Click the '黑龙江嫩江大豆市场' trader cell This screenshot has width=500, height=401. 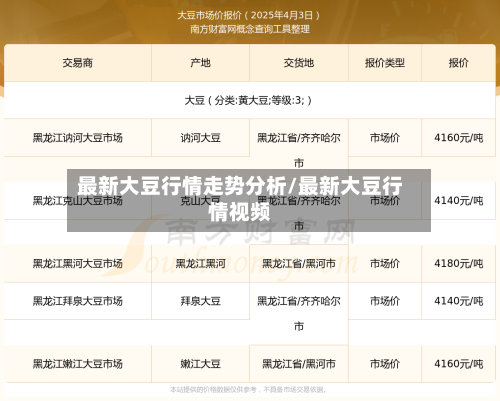pos(78,364)
